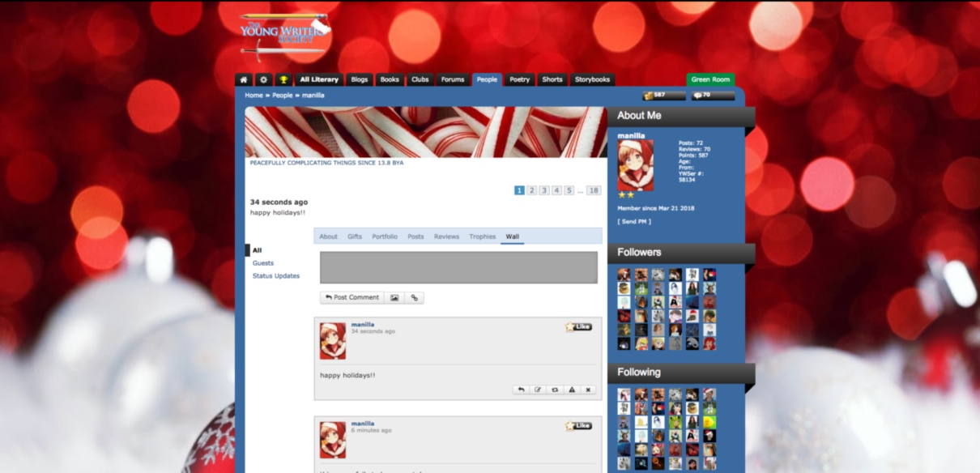Click the Post Comment button
980x473 pixels.
point(352,297)
